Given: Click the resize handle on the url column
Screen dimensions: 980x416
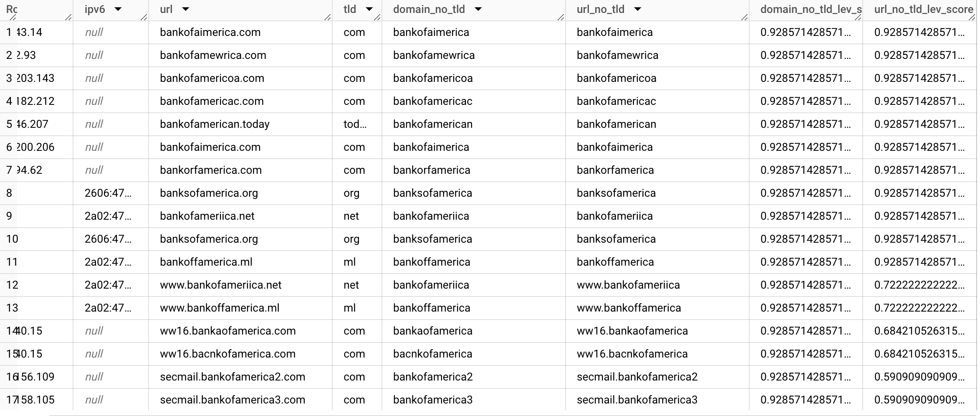Looking at the screenshot, I should 327,18.
